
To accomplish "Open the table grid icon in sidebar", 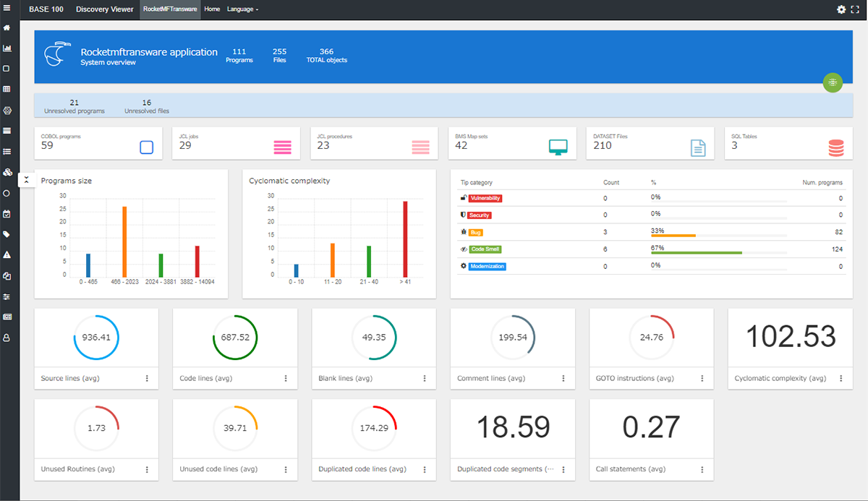I will click(x=7, y=89).
